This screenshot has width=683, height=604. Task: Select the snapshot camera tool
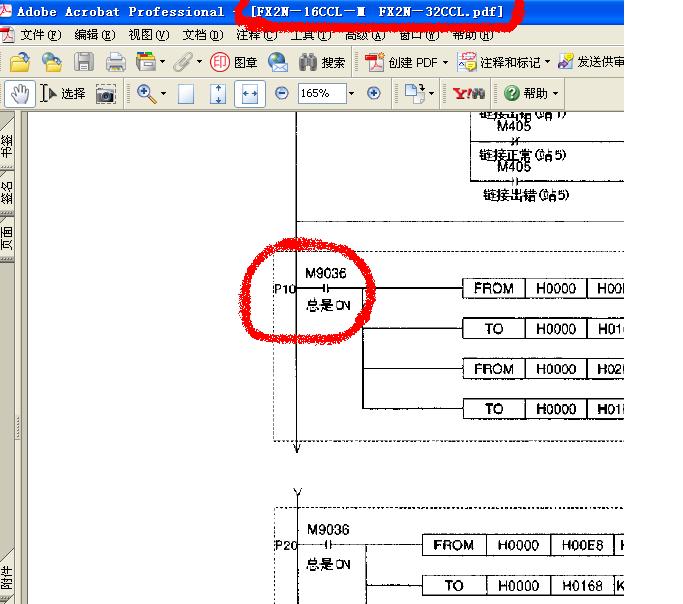coord(105,94)
